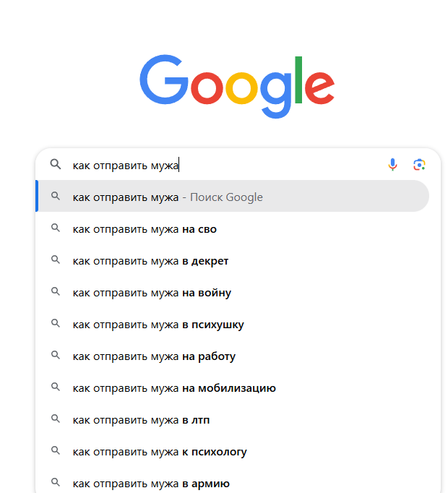Select suggestion "как отправить мужа на сво"
Viewport: 448px width, 493px height.
145,229
